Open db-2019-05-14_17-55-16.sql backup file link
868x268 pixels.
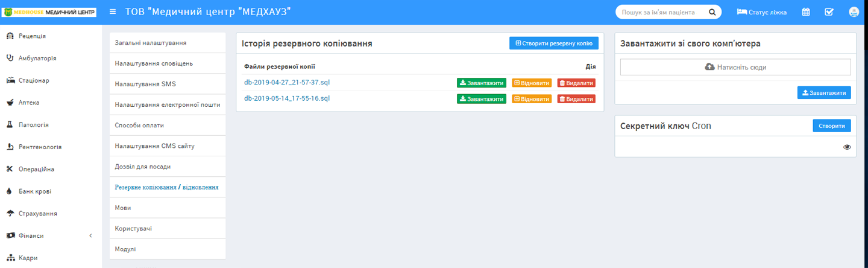click(287, 98)
